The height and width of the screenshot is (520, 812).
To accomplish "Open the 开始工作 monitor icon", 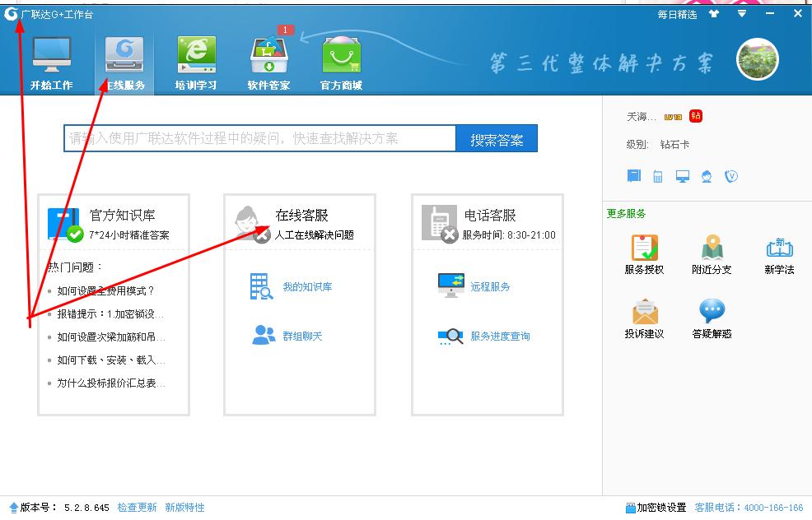I will pos(51,55).
